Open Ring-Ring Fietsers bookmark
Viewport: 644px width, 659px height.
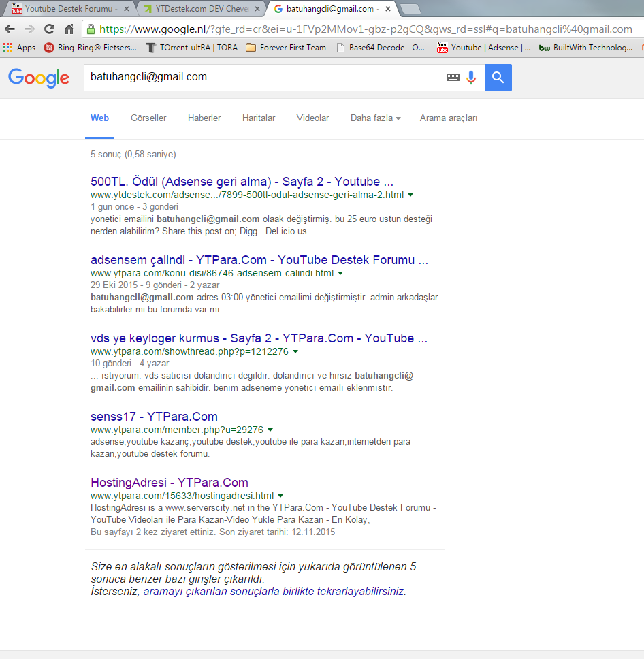91,48
